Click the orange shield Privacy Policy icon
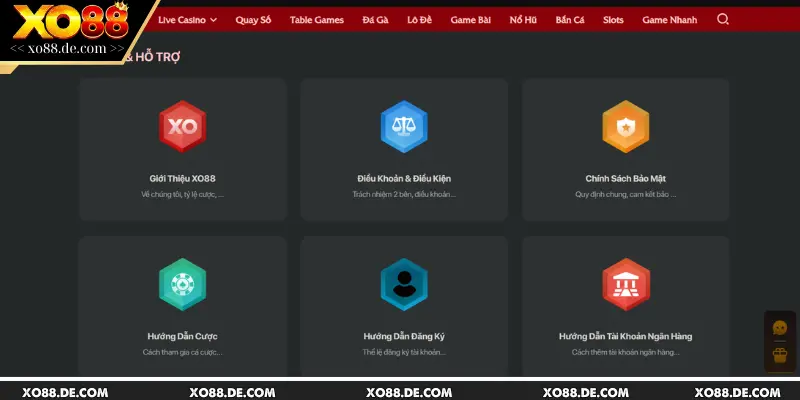 [626, 127]
